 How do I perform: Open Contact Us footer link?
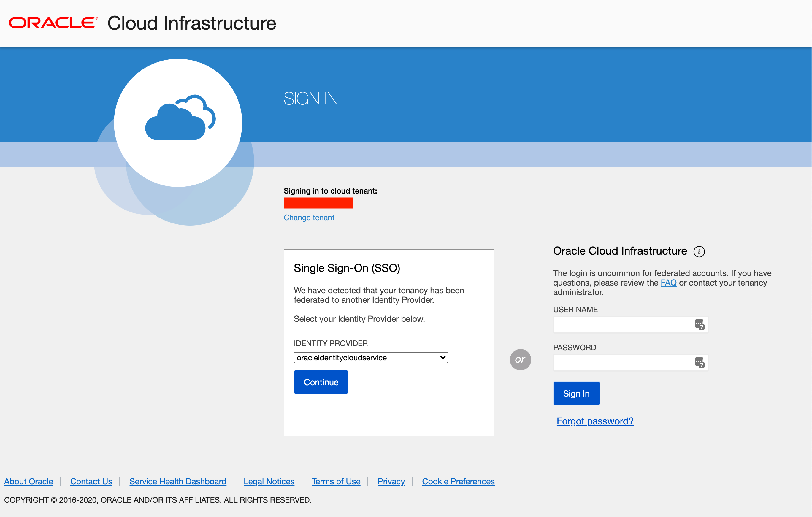(x=91, y=481)
